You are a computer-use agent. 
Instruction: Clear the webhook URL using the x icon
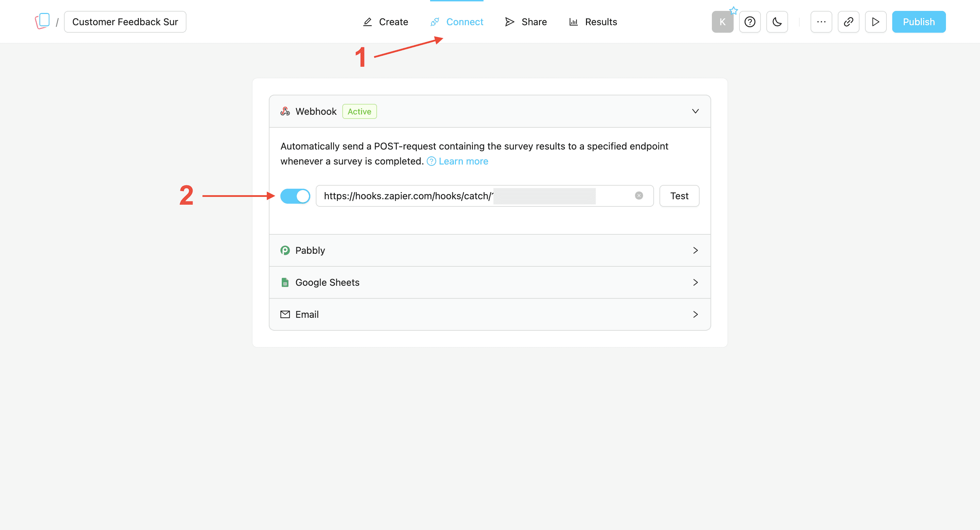pos(638,196)
